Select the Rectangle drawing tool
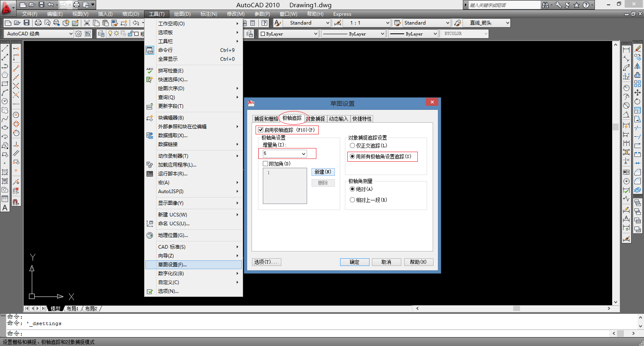 tap(5, 84)
